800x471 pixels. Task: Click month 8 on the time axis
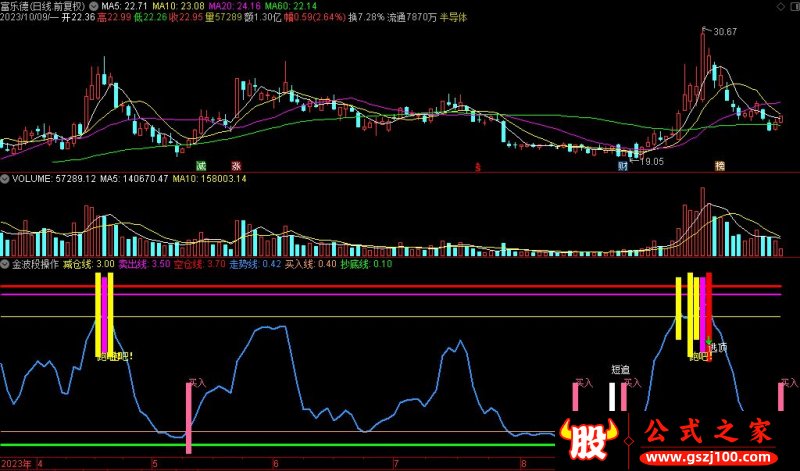523,464
